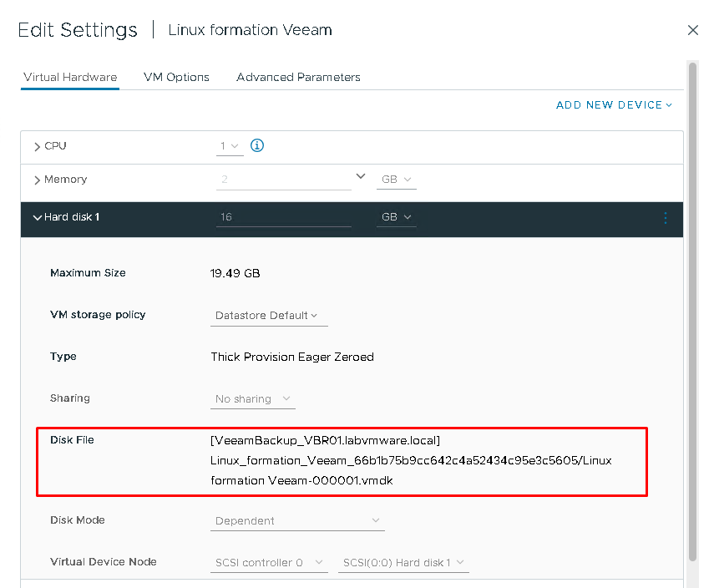Open SCSI controller 0 dropdown
714x588 pixels.
click(269, 562)
